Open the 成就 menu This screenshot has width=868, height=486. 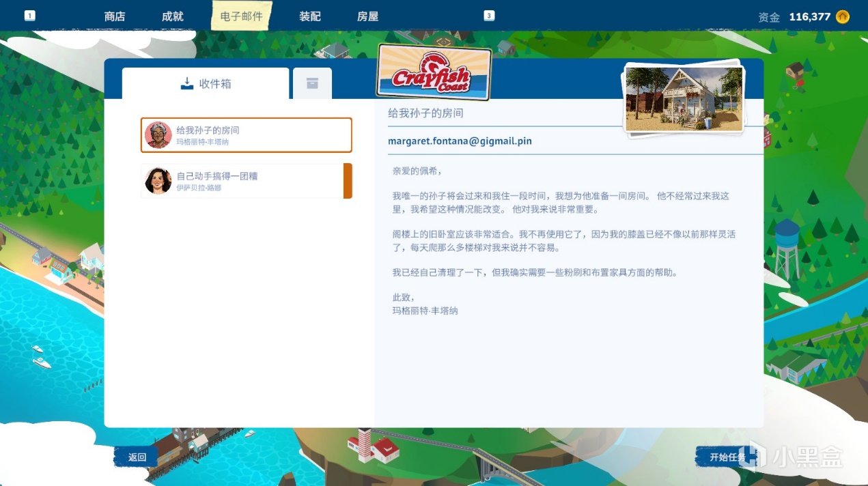[x=173, y=16]
